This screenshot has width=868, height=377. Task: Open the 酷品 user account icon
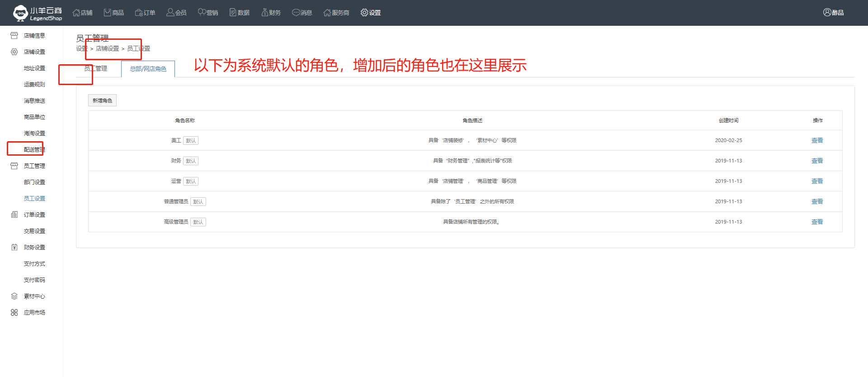(x=827, y=13)
